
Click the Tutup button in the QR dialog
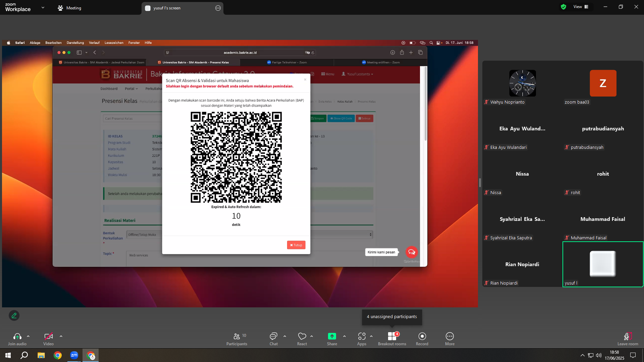pyautogui.click(x=296, y=245)
